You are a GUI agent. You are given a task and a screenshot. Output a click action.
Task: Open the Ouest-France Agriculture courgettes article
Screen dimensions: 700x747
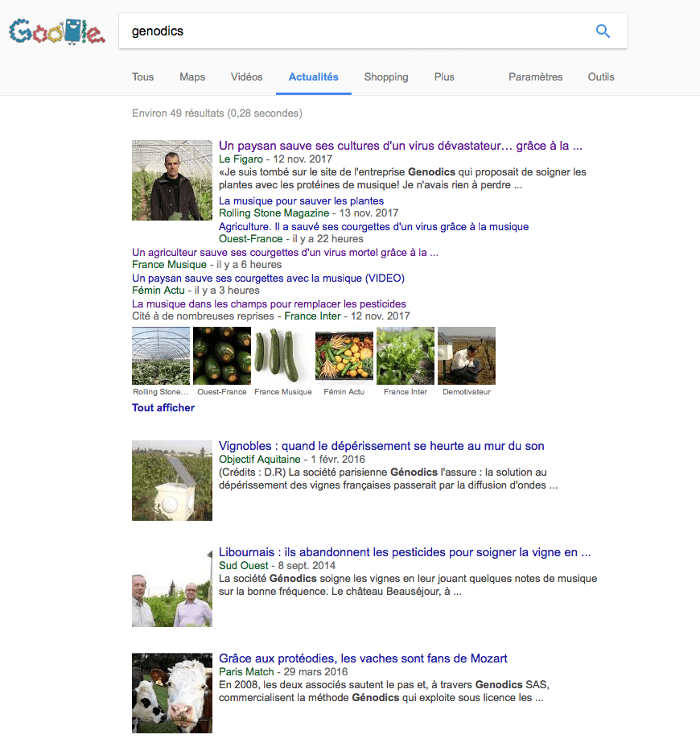click(x=373, y=226)
